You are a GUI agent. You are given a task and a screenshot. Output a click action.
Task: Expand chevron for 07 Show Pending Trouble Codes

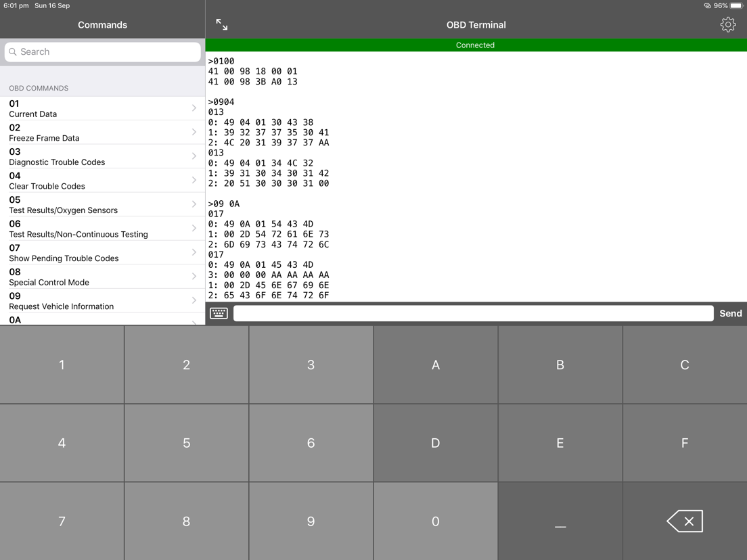[x=194, y=252]
